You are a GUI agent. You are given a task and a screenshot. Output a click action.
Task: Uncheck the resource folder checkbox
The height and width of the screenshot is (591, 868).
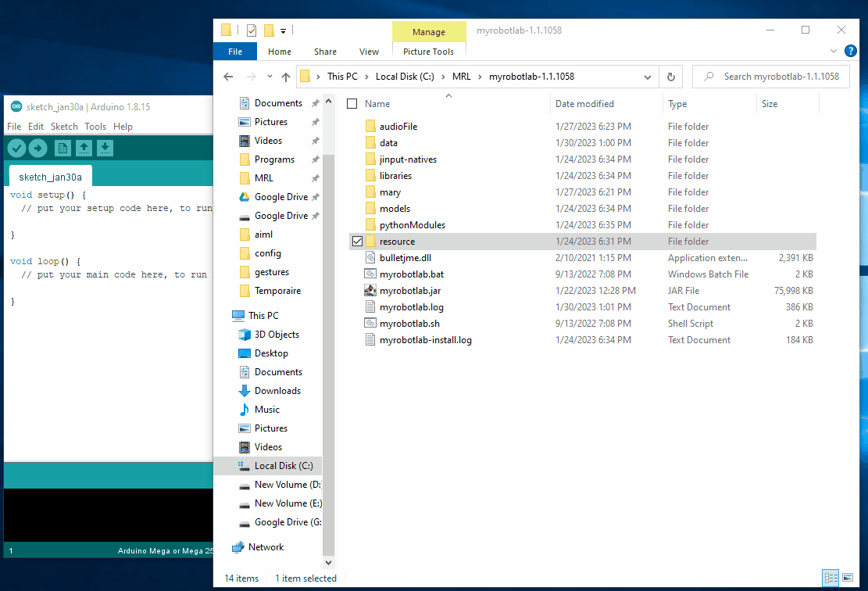pos(357,242)
